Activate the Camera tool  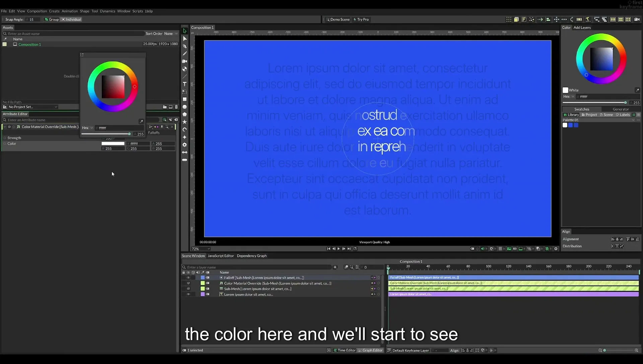click(185, 61)
